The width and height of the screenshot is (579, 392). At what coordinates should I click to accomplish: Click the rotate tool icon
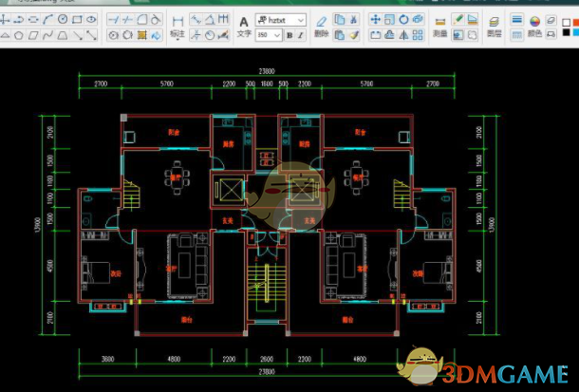[403, 19]
